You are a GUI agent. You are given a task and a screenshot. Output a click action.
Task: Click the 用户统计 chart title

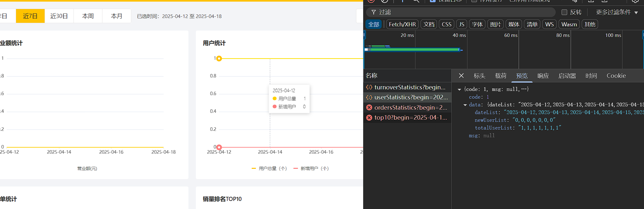(x=214, y=43)
